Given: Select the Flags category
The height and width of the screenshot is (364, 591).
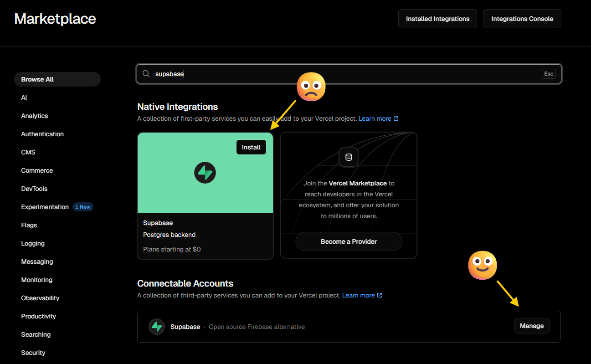Looking at the screenshot, I should tap(29, 225).
